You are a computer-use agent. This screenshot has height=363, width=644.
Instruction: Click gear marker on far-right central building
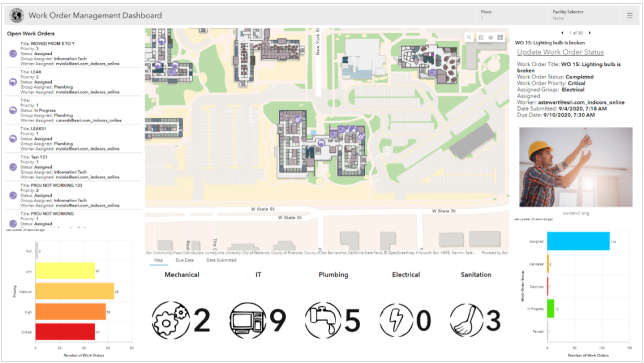(x=361, y=137)
